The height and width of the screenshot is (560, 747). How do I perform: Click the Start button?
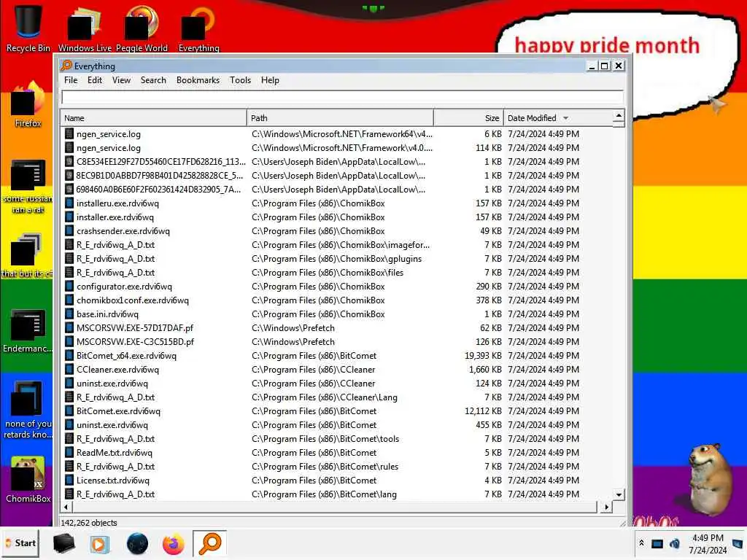click(x=20, y=543)
